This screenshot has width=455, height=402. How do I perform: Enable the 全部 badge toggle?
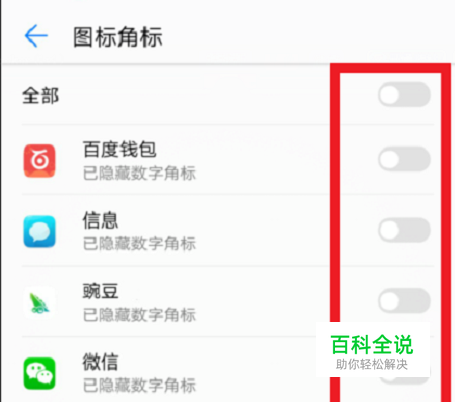(404, 95)
